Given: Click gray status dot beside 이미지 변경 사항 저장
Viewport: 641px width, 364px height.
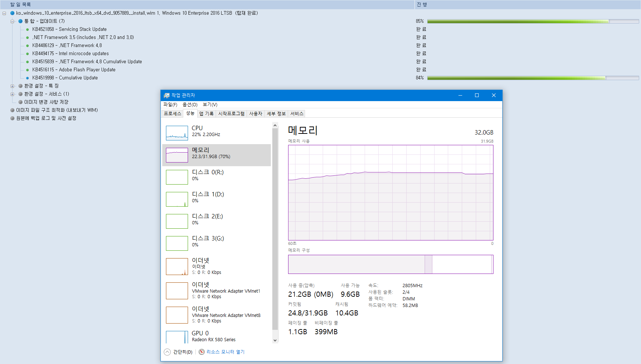Looking at the screenshot, I should coord(21,102).
